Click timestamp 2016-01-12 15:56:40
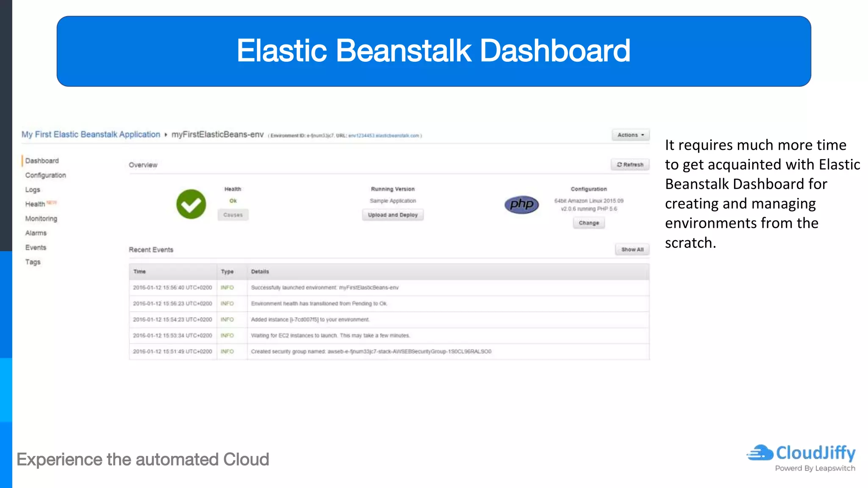Viewport: 868px width, 488px height. 172,288
